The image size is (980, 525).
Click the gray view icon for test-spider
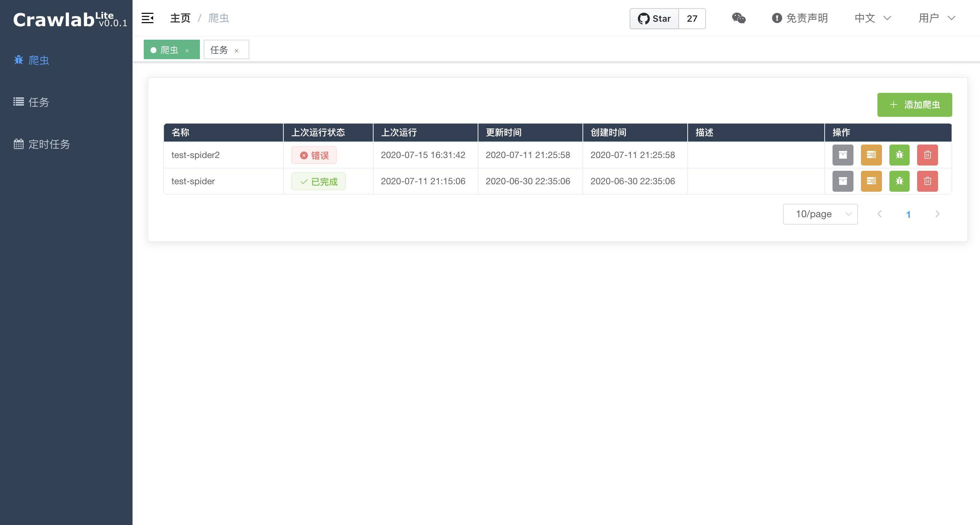[x=843, y=181]
